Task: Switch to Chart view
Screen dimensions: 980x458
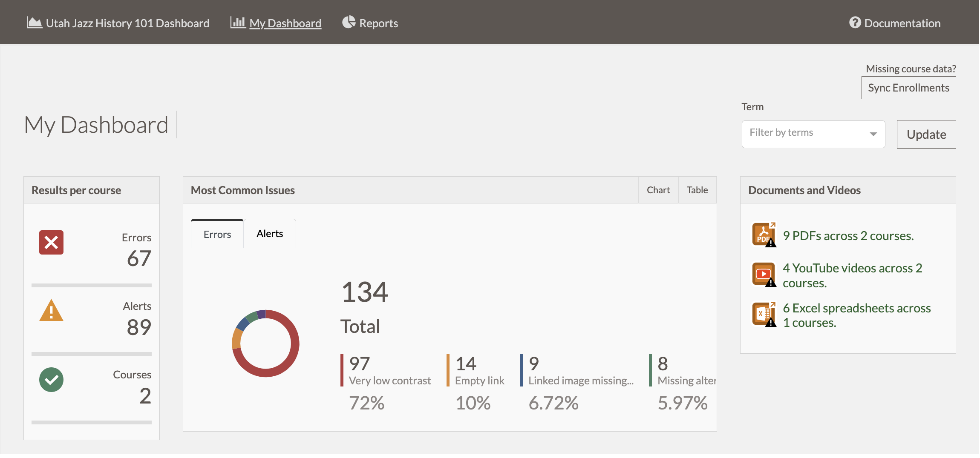Action: coord(658,190)
